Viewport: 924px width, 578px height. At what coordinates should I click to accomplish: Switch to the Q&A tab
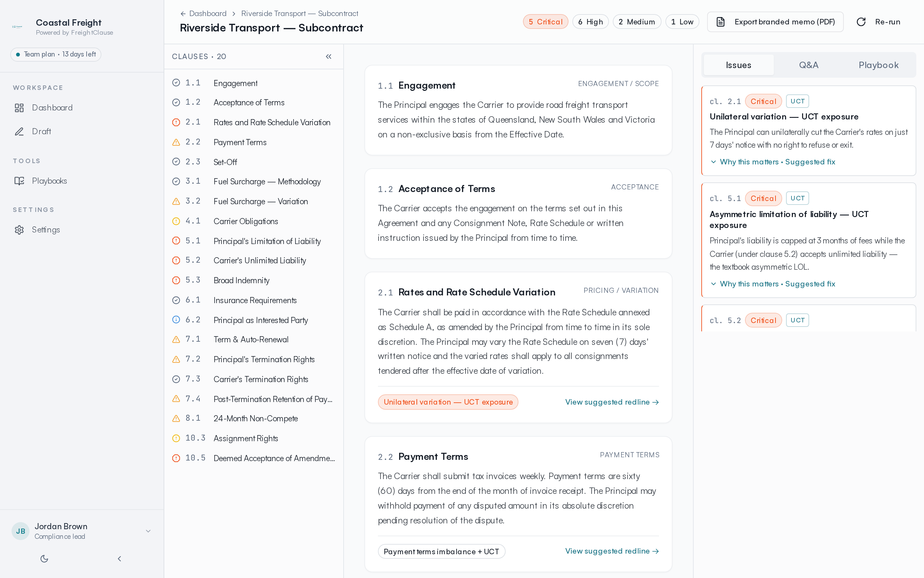[x=809, y=65]
